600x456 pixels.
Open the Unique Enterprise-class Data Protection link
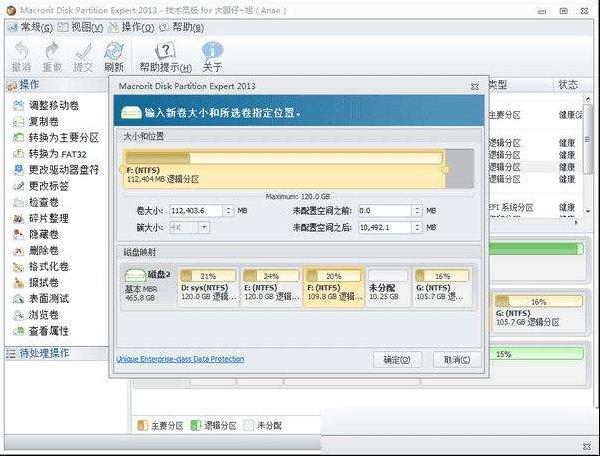tap(180, 359)
